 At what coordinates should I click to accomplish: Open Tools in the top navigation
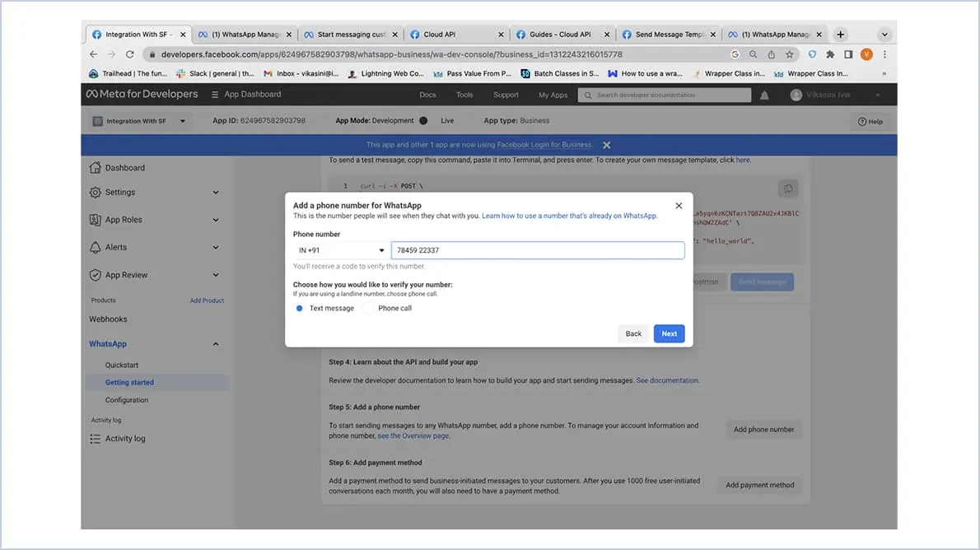tap(464, 95)
